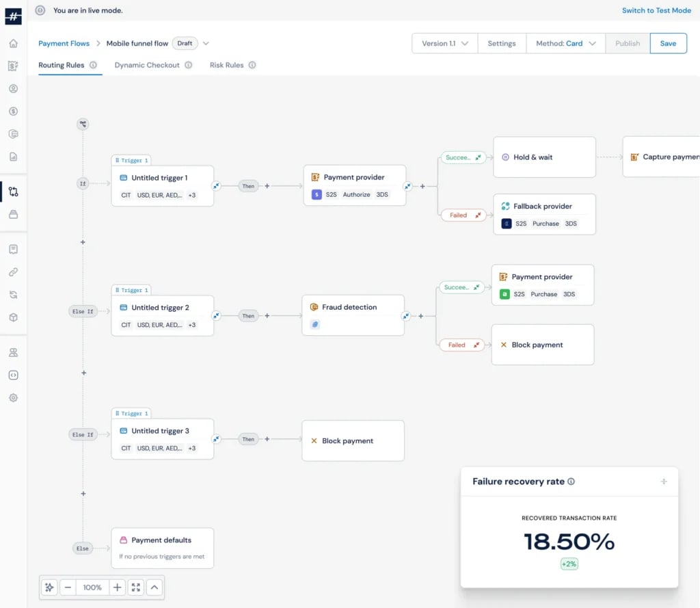Open the Version 1.1 dropdown
The image size is (700, 608).
[445, 42]
